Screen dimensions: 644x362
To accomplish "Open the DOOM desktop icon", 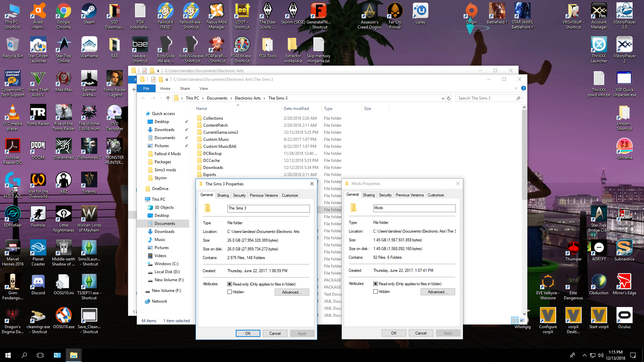I will 38,149.
